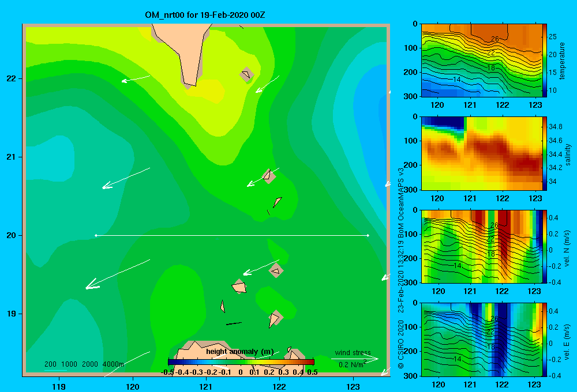The image size is (577, 392).
Task: Click the 'height anomaly (m)' label
Action: [x=240, y=352]
